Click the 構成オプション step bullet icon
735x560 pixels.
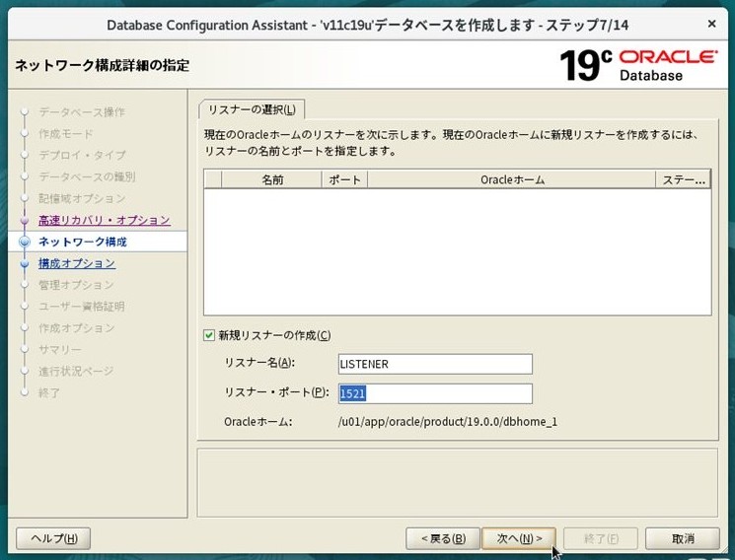tap(25, 263)
